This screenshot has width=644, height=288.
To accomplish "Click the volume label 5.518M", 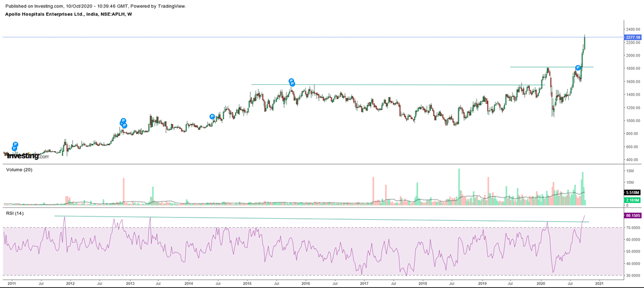I will [632, 192].
